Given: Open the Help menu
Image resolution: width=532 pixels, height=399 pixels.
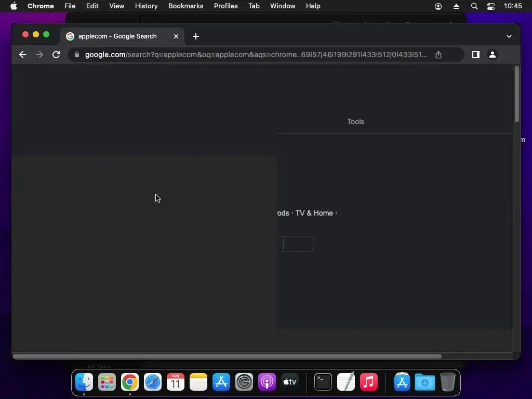Looking at the screenshot, I should 313,6.
